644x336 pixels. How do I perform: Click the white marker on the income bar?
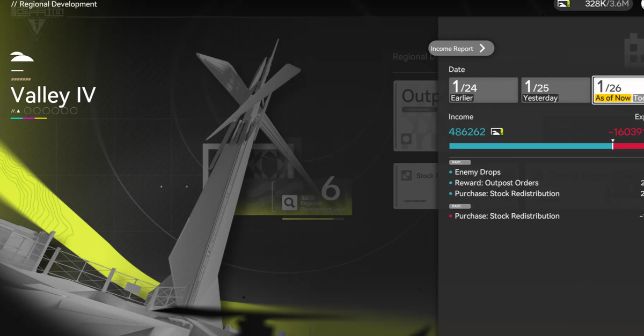tap(612, 144)
